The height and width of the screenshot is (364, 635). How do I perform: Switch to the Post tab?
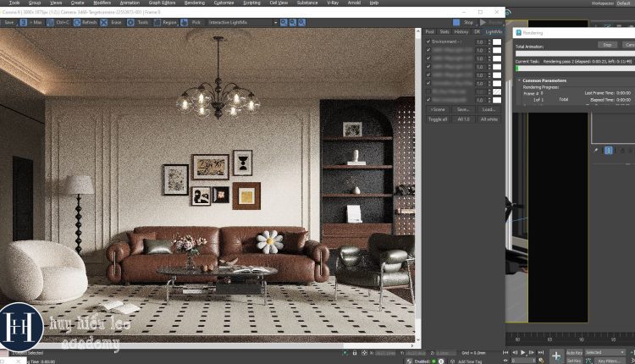(429, 31)
